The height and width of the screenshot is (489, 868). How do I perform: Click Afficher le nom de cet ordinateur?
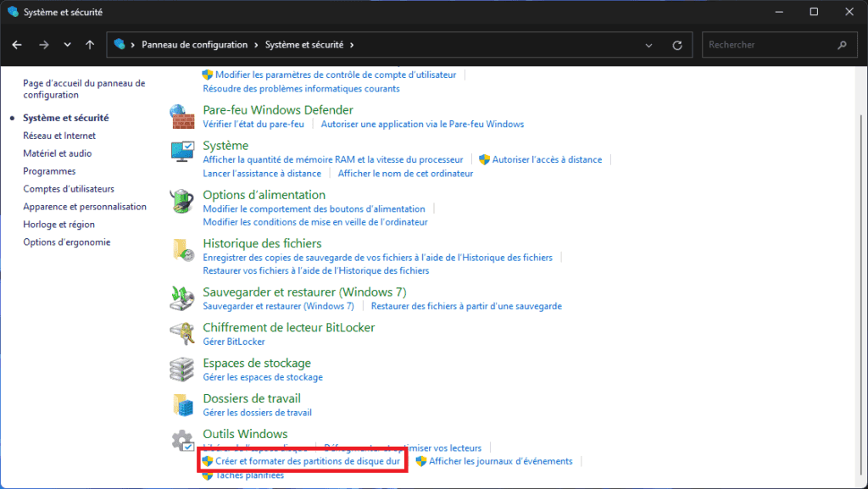[x=405, y=173]
